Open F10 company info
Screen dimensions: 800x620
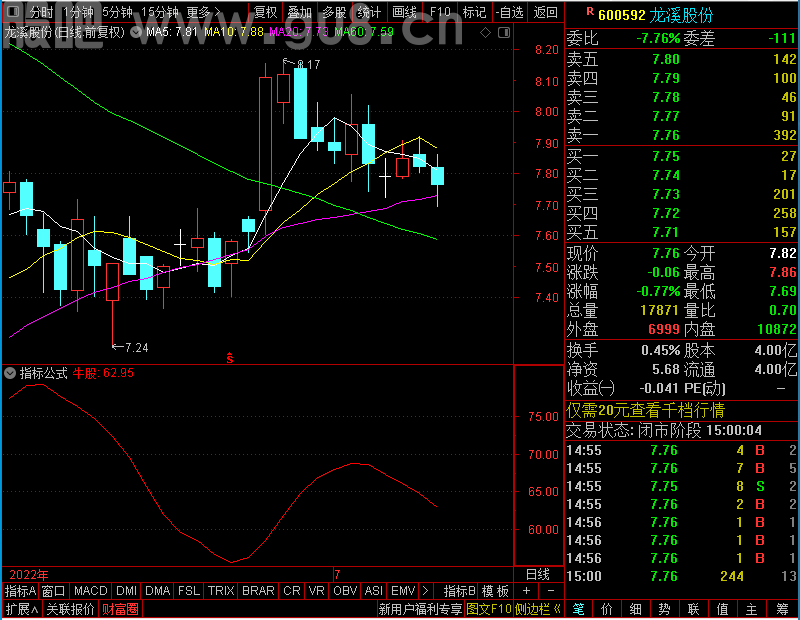point(440,12)
